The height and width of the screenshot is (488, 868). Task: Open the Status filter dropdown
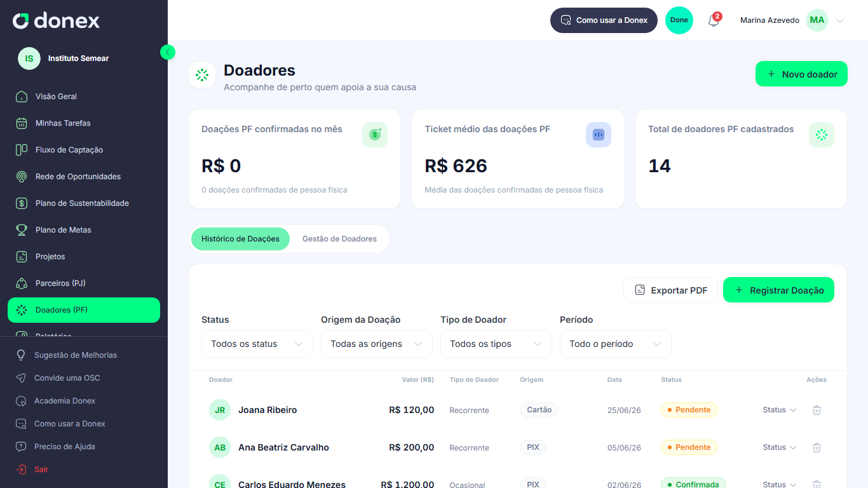click(257, 344)
